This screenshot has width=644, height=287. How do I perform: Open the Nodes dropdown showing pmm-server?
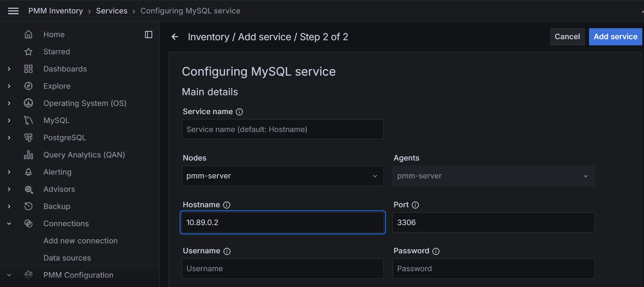click(x=282, y=176)
